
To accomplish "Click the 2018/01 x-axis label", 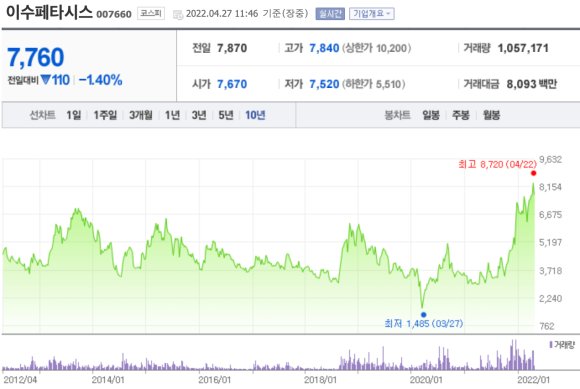I will (x=320, y=380).
